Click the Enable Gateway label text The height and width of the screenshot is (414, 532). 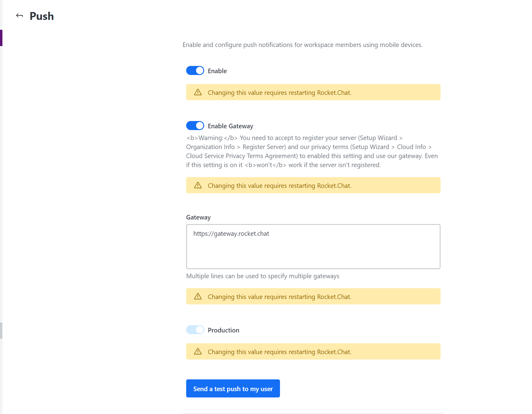coord(230,126)
